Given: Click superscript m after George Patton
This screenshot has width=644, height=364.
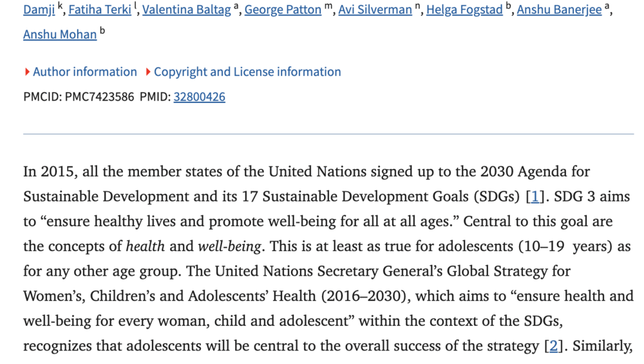Looking at the screenshot, I should [328, 7].
